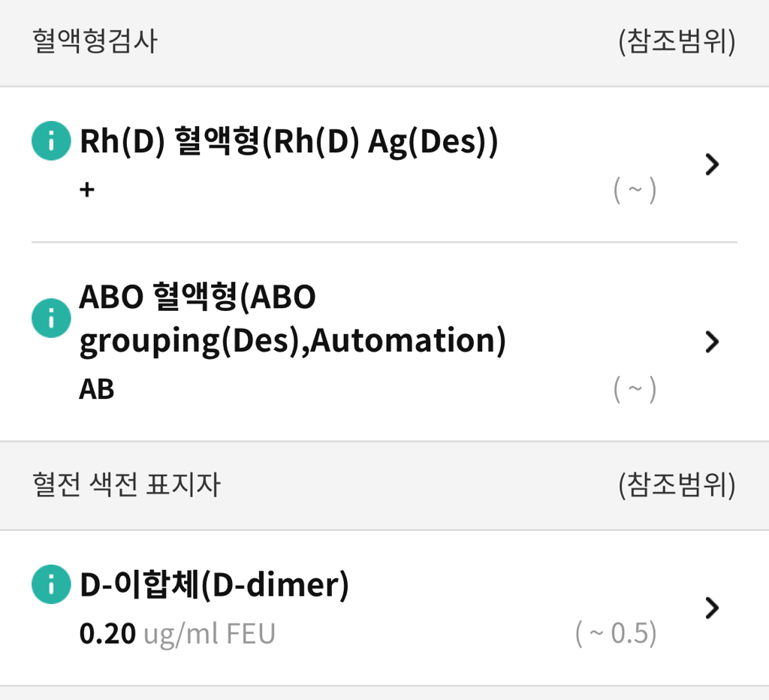This screenshot has height=700, width=769.
Task: Select the "+" Rh(D) result value
Action: tap(87, 189)
